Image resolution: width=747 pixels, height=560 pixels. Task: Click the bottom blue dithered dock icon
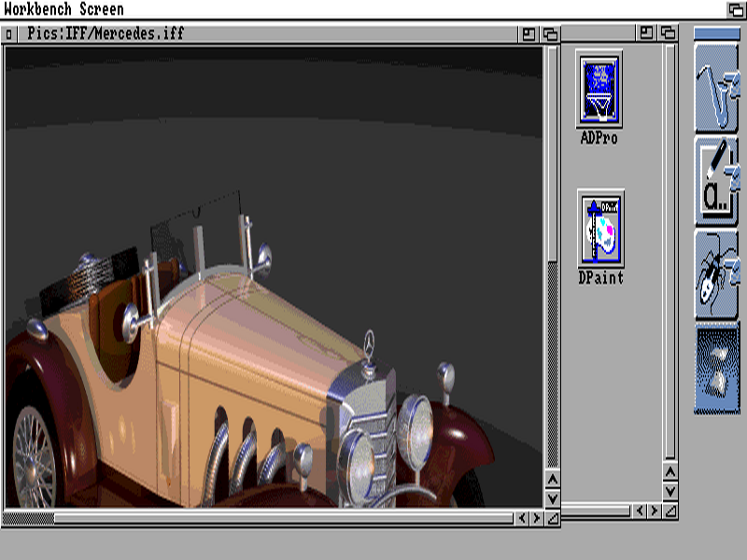click(x=716, y=369)
